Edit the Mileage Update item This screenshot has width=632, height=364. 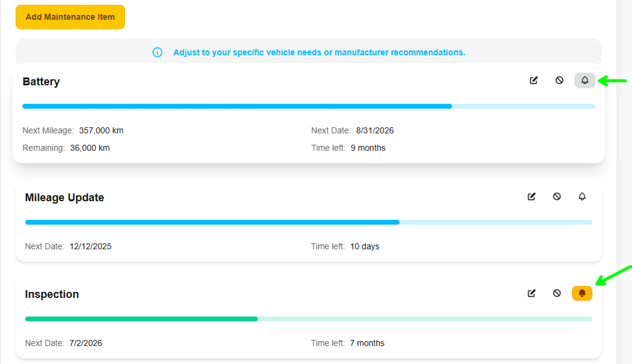tap(531, 196)
